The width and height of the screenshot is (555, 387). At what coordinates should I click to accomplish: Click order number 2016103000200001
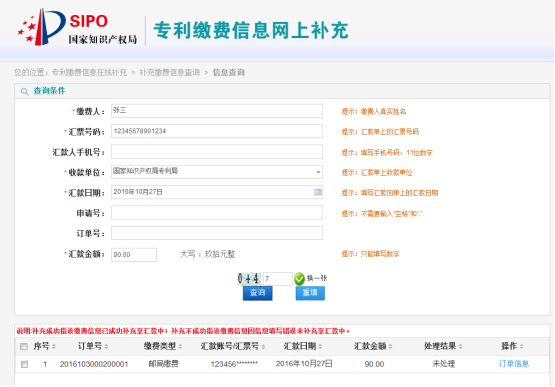[x=94, y=364]
